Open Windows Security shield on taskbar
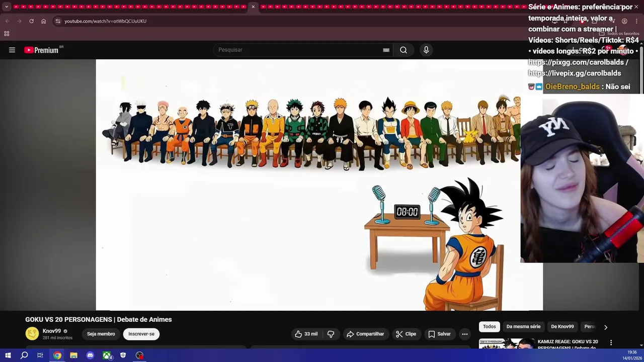This screenshot has width=644, height=362. click(123, 355)
